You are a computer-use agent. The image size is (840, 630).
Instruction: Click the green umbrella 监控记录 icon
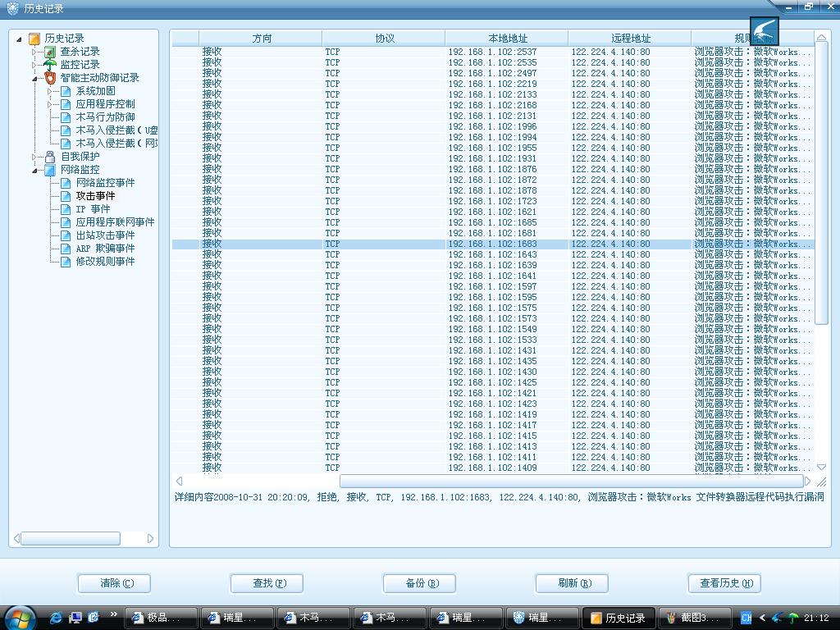click(x=50, y=65)
